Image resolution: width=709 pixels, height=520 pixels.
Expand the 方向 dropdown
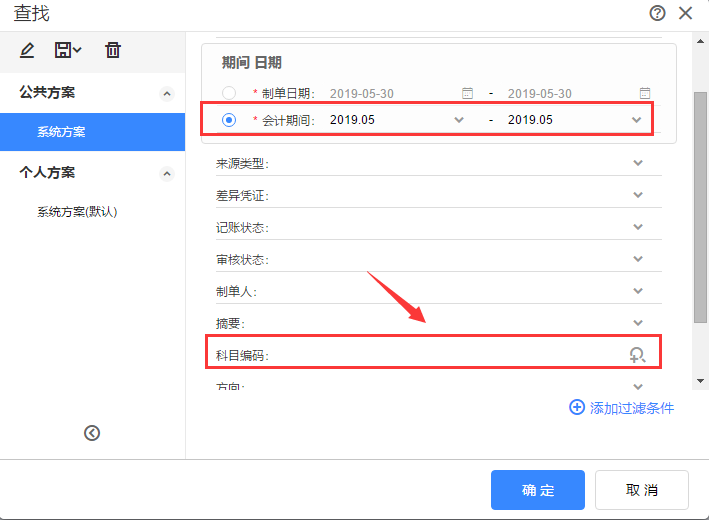pos(638,387)
